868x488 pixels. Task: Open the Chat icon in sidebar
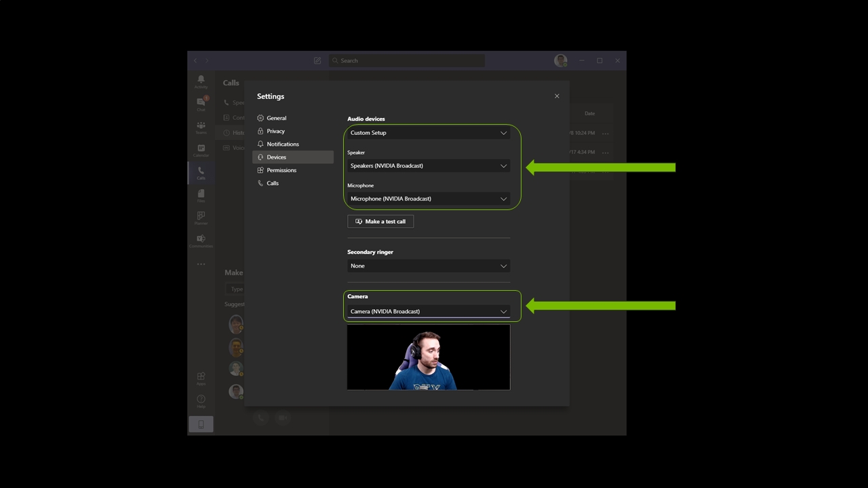(x=201, y=103)
